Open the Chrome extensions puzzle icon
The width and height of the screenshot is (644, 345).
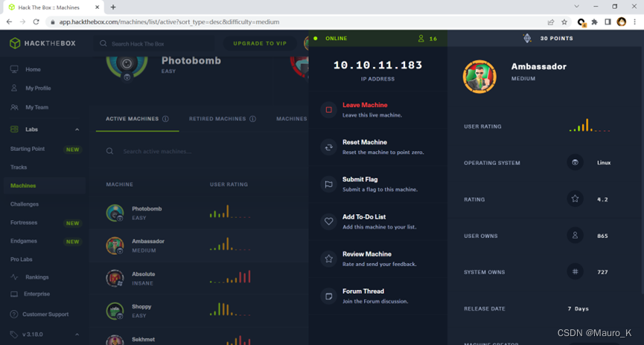(594, 22)
